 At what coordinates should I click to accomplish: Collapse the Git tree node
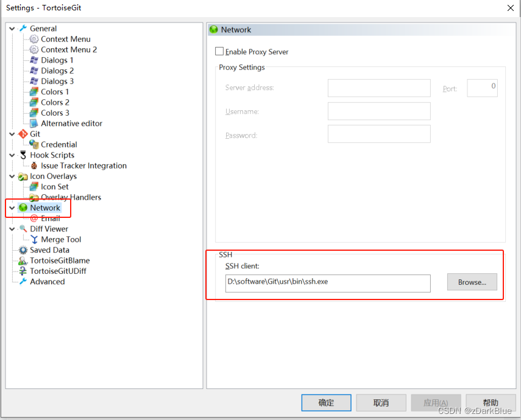click(x=12, y=134)
